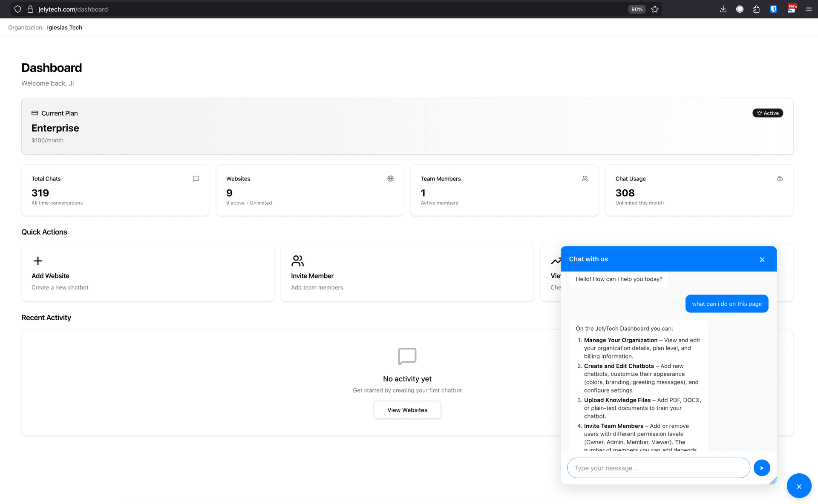The width and height of the screenshot is (818, 504).
Task: Open the browser hamburger menu
Action: tap(809, 9)
